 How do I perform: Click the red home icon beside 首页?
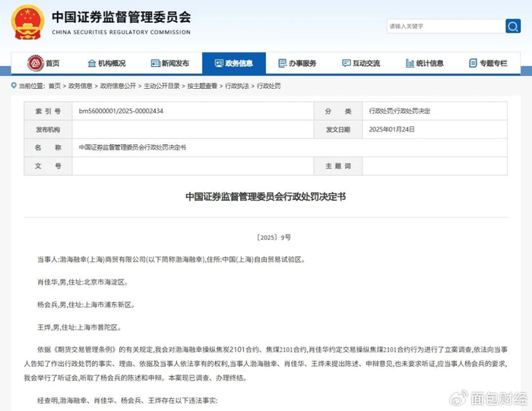point(36,63)
